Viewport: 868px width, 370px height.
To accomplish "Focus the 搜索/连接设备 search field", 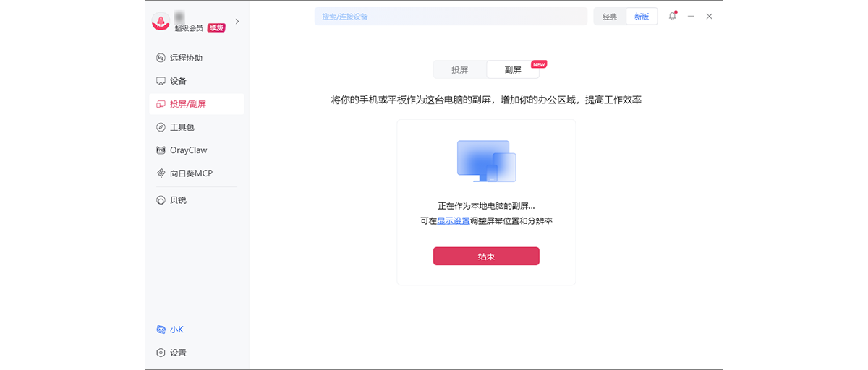I will coord(451,16).
